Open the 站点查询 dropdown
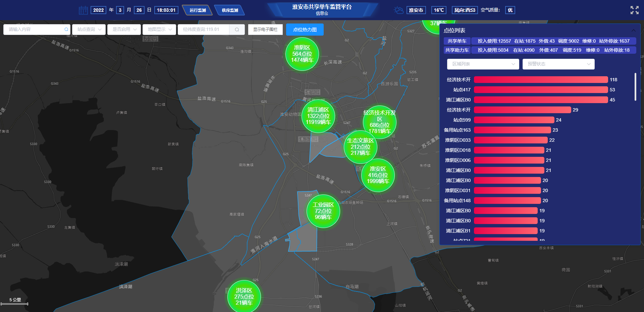Screen dimensions: 644x312 pos(89,30)
